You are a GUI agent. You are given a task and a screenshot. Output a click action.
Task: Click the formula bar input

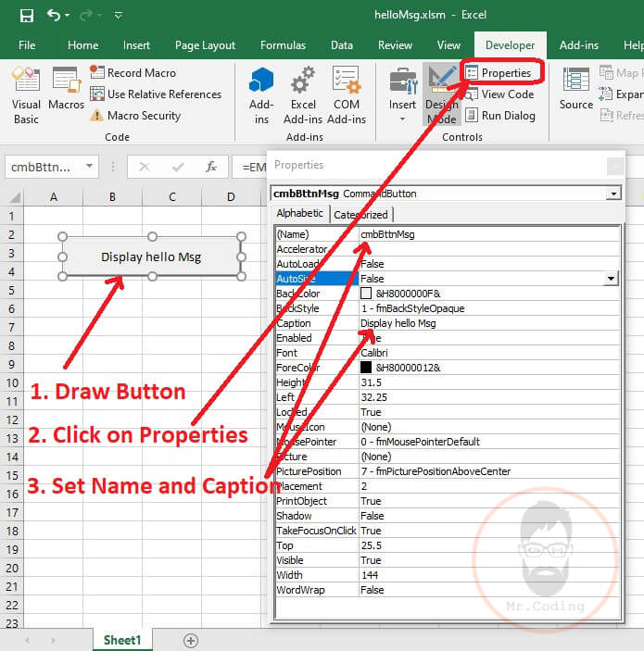pos(249,167)
